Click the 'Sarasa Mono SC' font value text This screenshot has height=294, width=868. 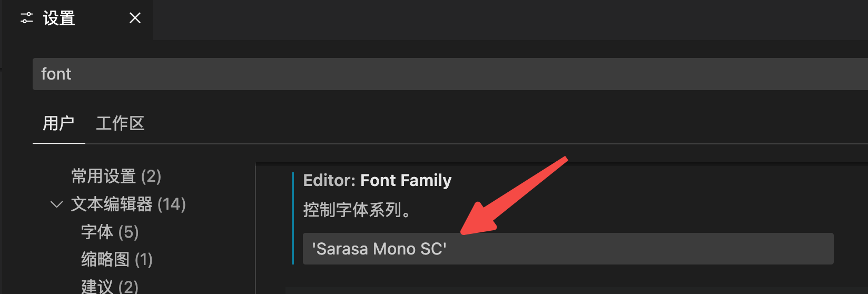379,249
